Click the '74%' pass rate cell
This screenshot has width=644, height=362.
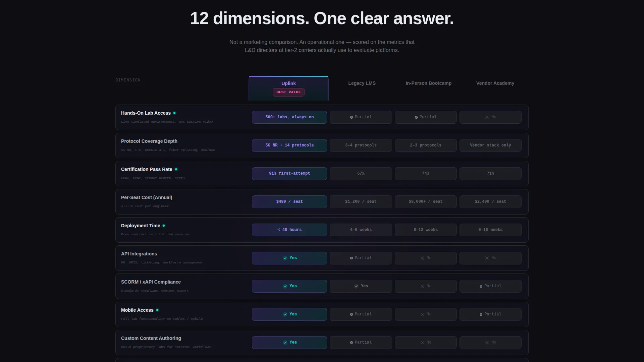click(x=426, y=174)
